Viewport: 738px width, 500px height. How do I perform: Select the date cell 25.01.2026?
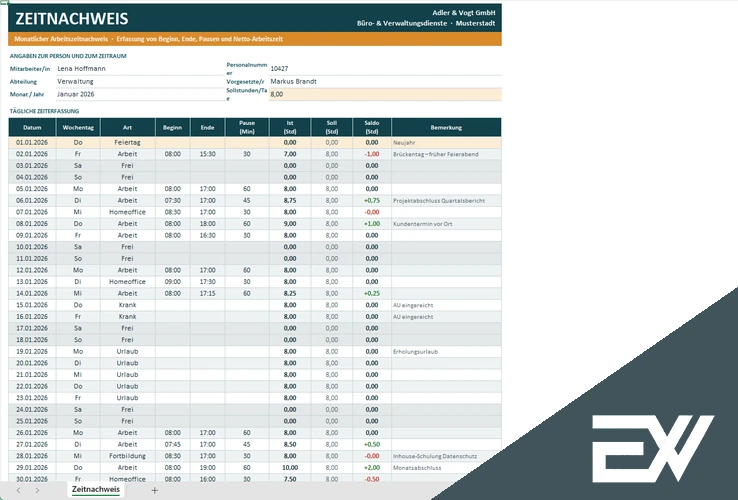click(32, 421)
